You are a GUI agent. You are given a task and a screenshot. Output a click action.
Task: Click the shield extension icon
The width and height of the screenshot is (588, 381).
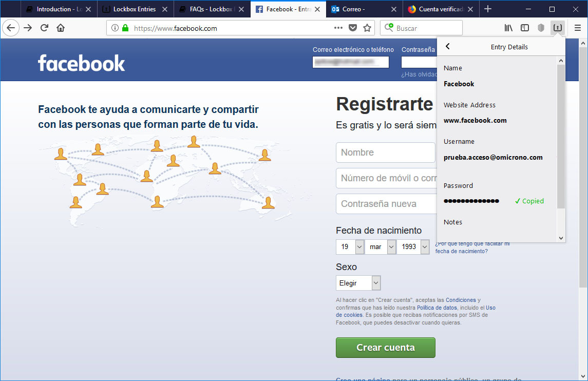[x=541, y=28]
